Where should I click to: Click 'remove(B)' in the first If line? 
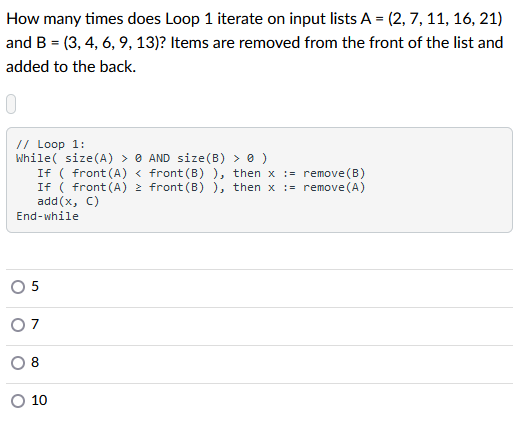[x=334, y=173]
